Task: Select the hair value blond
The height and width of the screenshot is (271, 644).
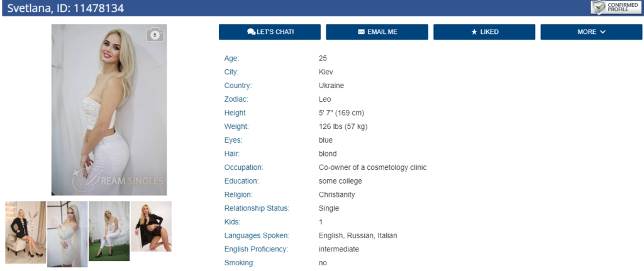Action: (x=327, y=153)
